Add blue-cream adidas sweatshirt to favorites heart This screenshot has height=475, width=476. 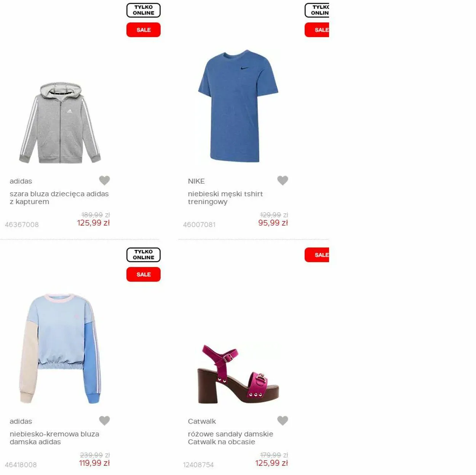coord(104,421)
